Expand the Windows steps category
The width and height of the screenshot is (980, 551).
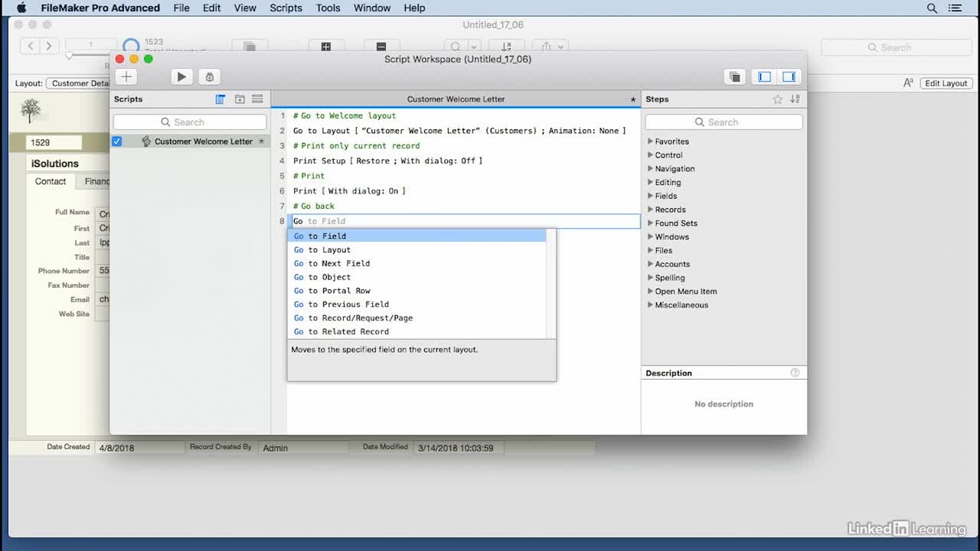click(x=651, y=237)
